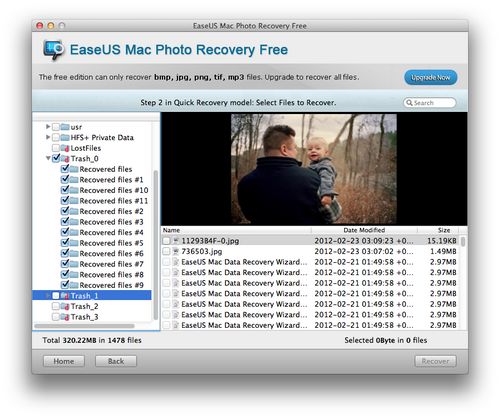The image size is (500, 418).
Task: Select the Recovered files #6 tree row
Action: tap(92, 254)
